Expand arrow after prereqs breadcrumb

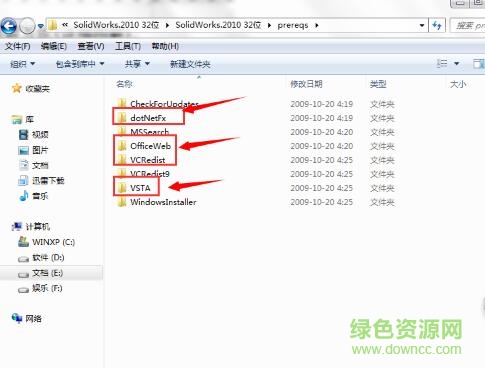[317, 25]
